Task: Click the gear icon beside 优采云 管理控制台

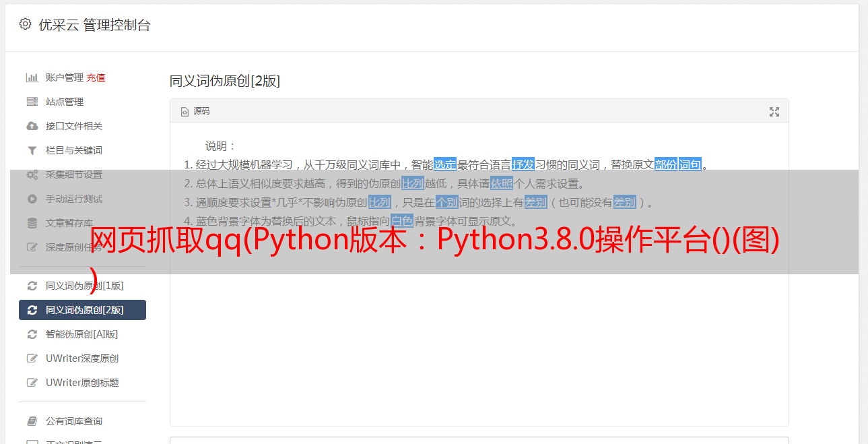Action: [x=25, y=24]
